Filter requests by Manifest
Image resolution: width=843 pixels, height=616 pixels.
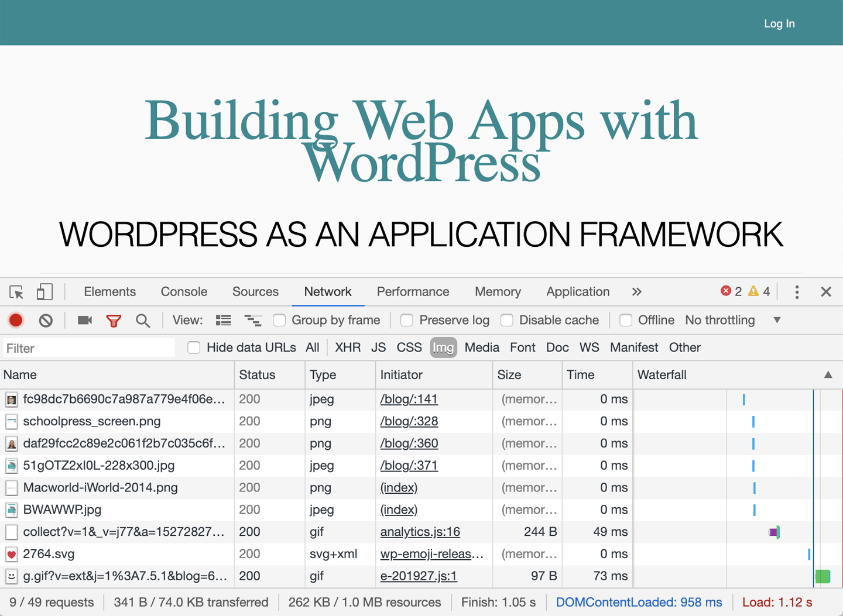pos(634,347)
